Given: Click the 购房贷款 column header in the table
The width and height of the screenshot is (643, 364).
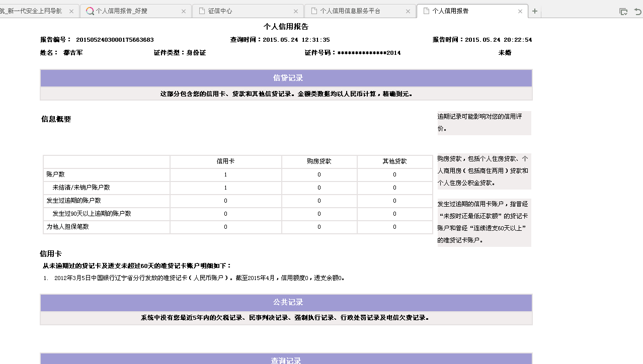Looking at the screenshot, I should 319,161.
